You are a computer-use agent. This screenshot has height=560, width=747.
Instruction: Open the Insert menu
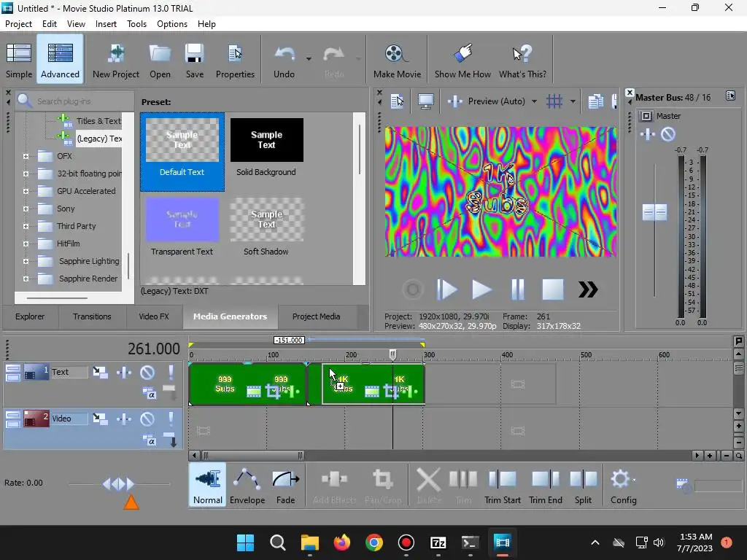click(106, 24)
